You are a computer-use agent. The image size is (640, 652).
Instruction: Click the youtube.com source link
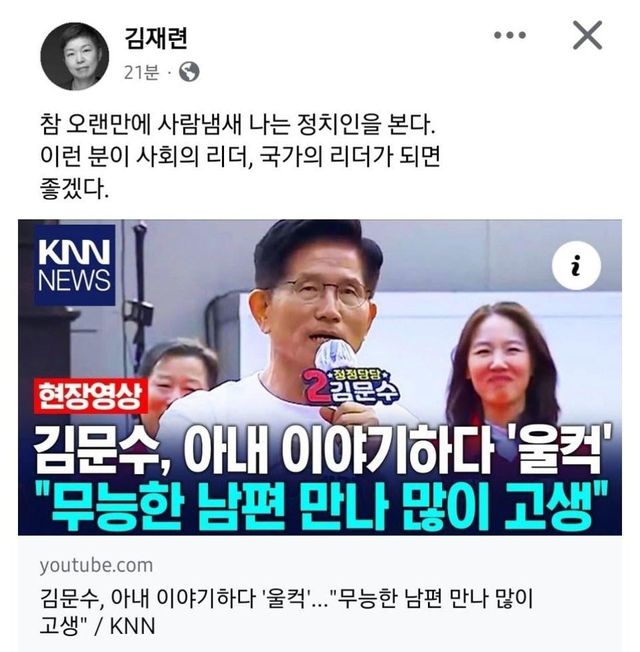pyautogui.click(x=96, y=566)
